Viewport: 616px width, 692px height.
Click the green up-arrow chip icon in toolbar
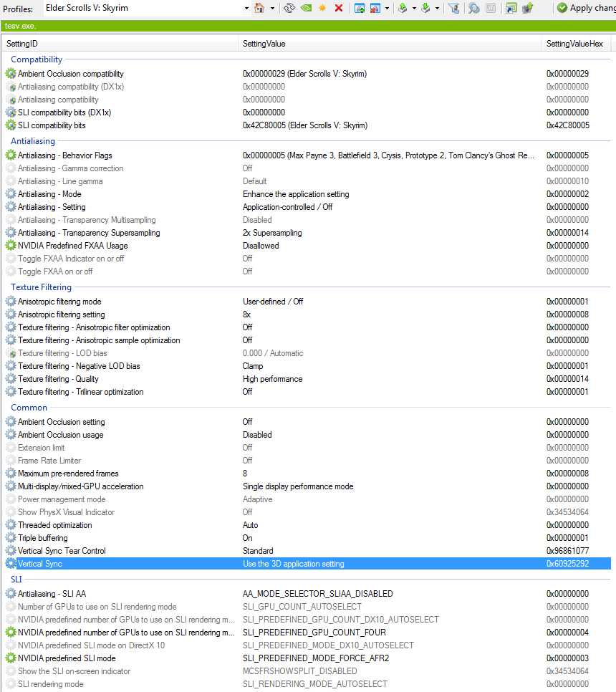[x=528, y=8]
